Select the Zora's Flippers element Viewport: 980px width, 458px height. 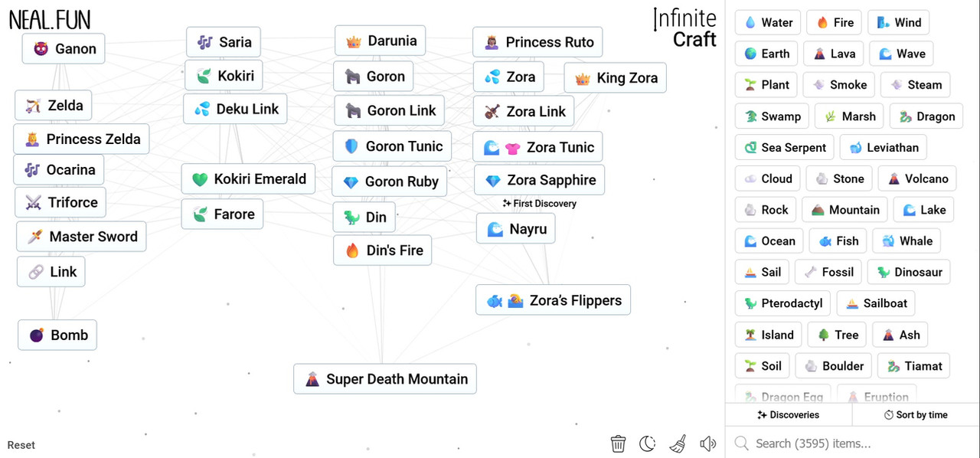point(554,301)
